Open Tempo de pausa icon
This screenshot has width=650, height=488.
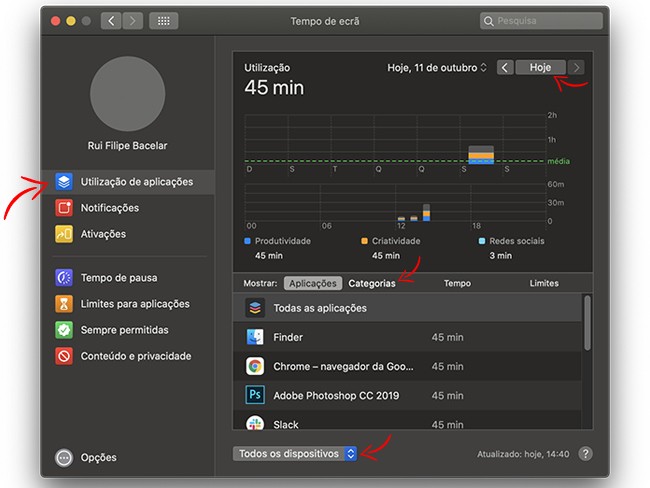(64, 278)
